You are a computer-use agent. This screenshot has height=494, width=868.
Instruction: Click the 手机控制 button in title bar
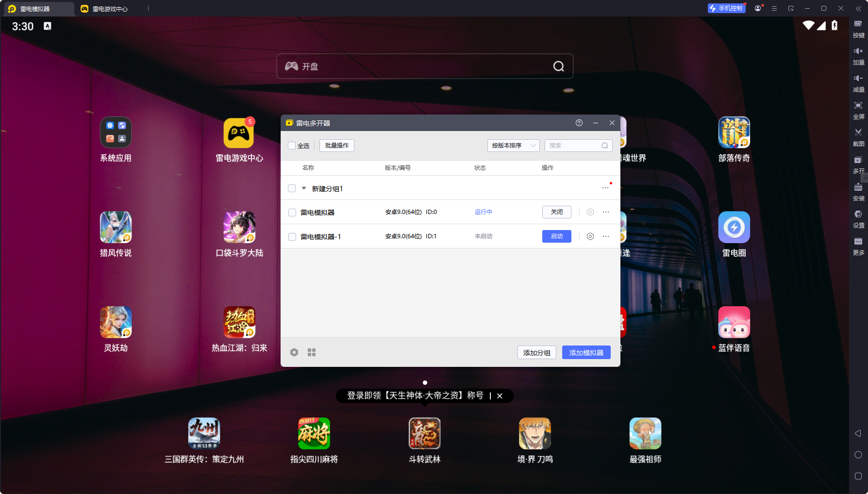pyautogui.click(x=726, y=8)
